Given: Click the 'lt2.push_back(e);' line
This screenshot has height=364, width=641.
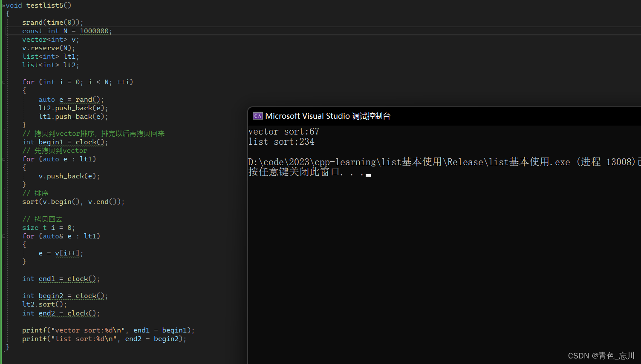Looking at the screenshot, I should [73, 108].
